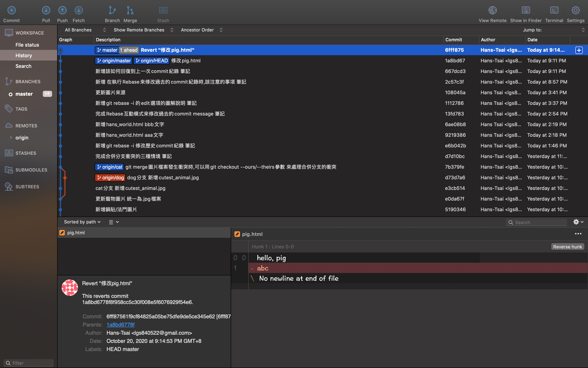Select commit e0da67f row
This screenshot has width=588, height=368.
tap(323, 199)
